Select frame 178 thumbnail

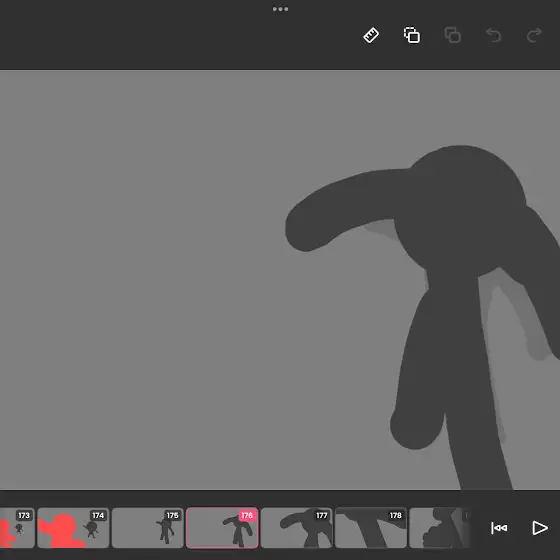(x=371, y=528)
